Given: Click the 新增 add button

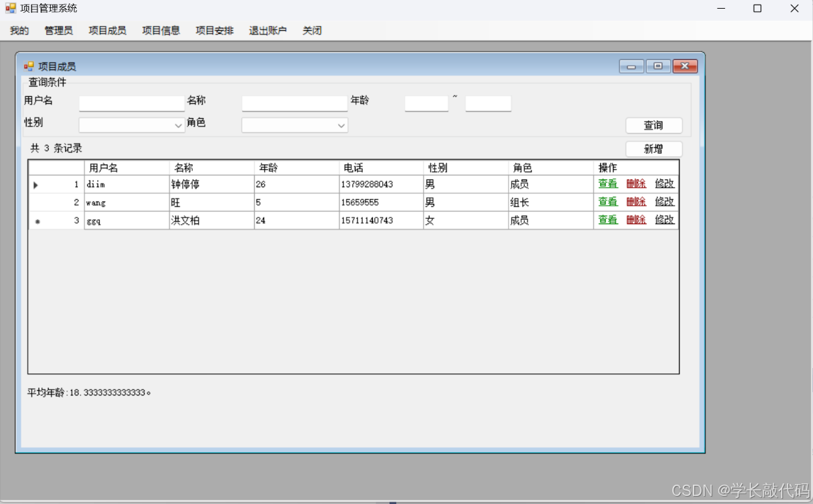Looking at the screenshot, I should click(x=654, y=149).
